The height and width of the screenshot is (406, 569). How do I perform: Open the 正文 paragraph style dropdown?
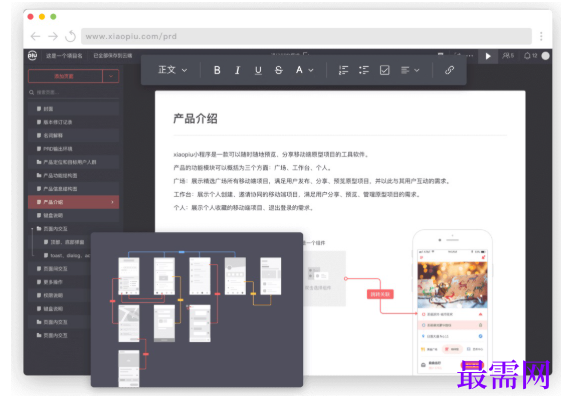pyautogui.click(x=172, y=70)
